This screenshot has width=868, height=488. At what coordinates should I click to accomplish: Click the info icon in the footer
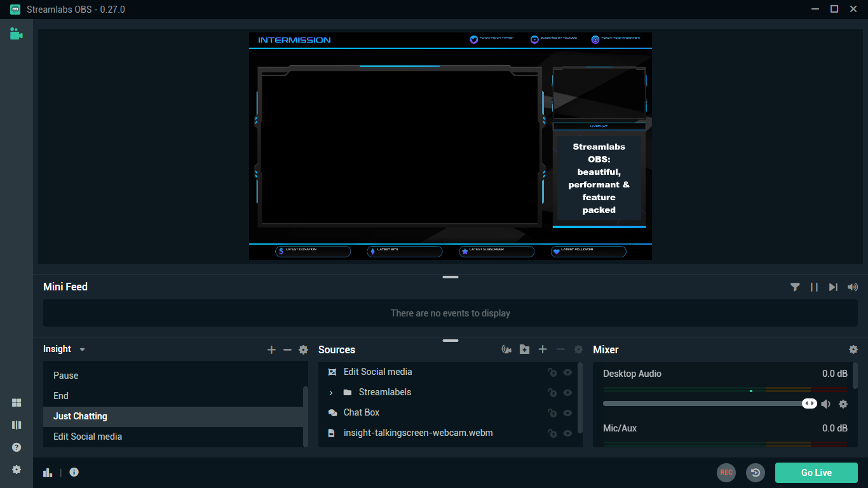click(x=74, y=472)
